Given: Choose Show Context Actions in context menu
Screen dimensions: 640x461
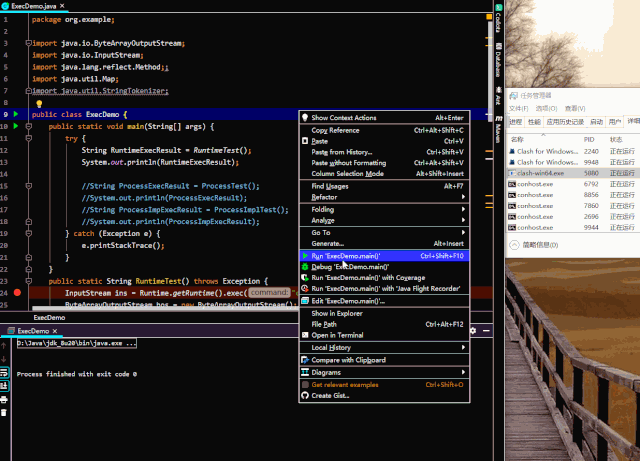Looking at the screenshot, I should point(384,118).
